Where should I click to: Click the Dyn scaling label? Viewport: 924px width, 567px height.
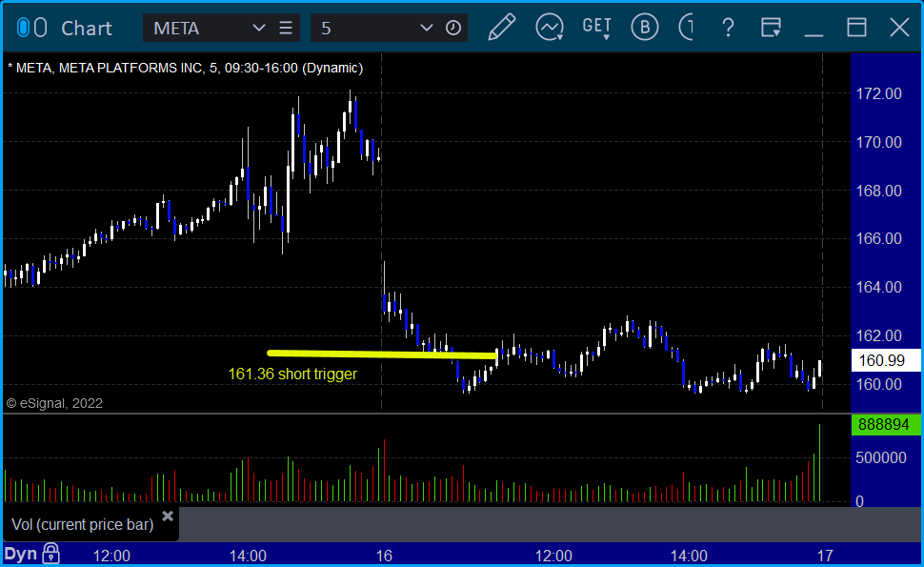click(x=21, y=554)
